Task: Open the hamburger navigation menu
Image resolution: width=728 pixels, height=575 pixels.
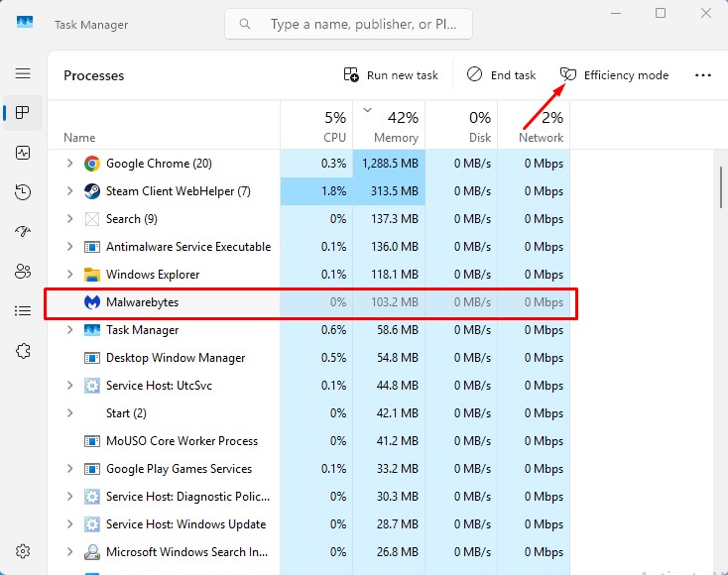Action: (x=23, y=74)
